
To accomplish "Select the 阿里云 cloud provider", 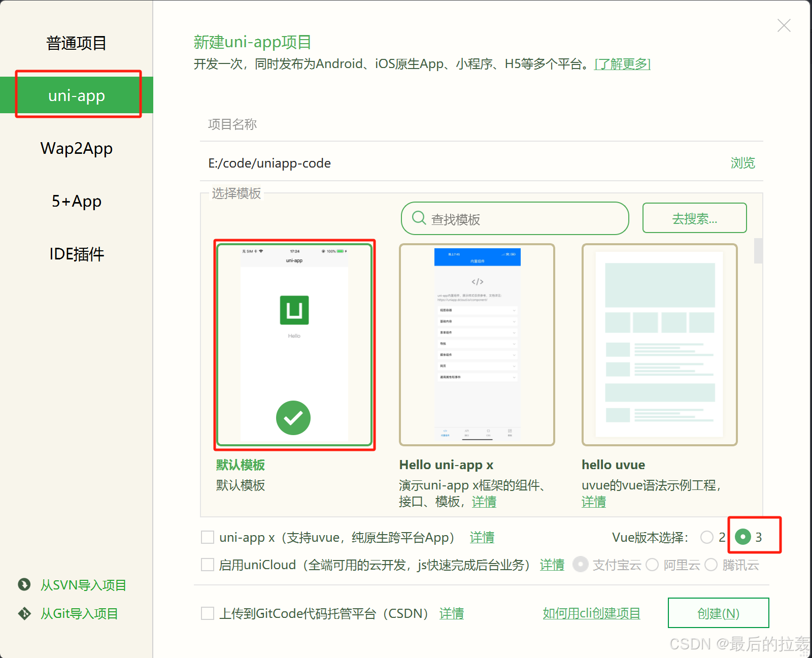I will [x=653, y=565].
